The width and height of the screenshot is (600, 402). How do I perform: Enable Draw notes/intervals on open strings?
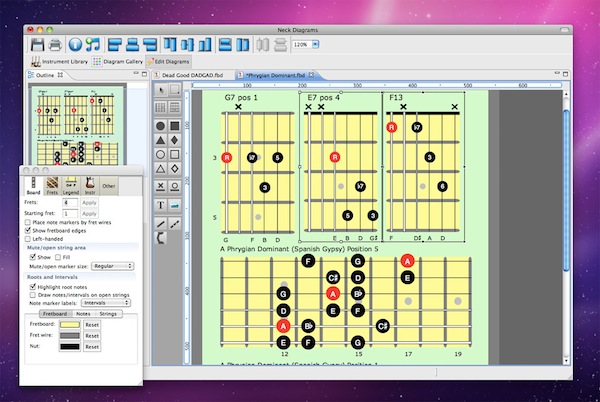coord(33,295)
